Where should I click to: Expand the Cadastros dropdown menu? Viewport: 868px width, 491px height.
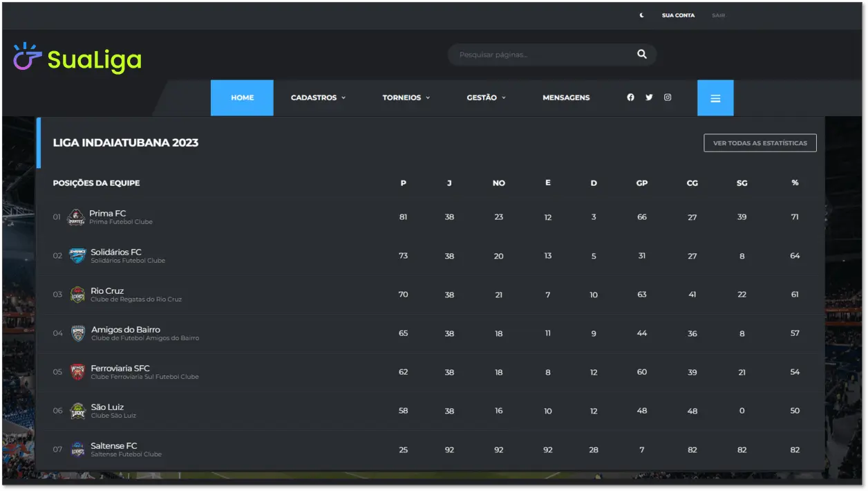pos(318,98)
